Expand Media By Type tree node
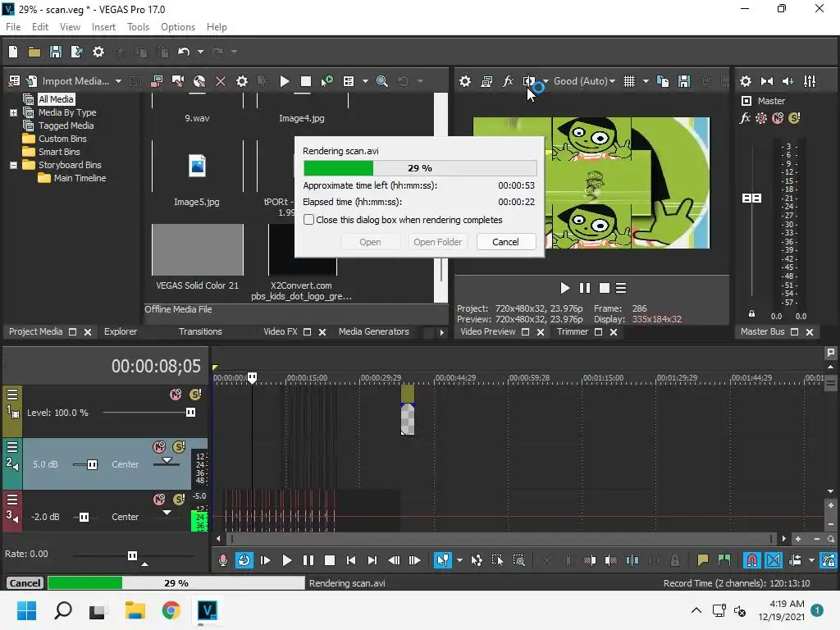840x630 pixels. pos(13,112)
